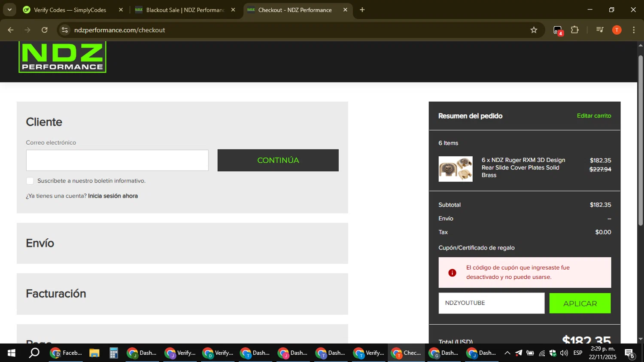Open the notification center icon
Image resolution: width=644 pixels, height=362 pixels.
(629, 353)
